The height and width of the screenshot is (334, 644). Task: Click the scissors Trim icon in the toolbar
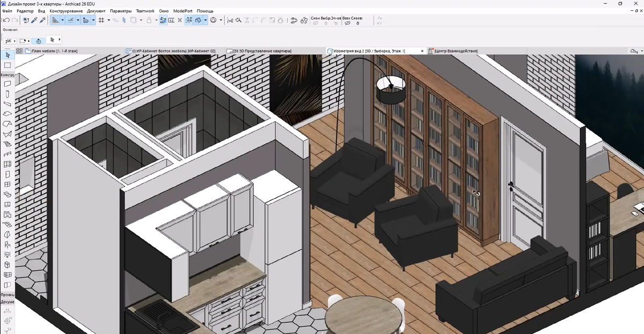230,20
